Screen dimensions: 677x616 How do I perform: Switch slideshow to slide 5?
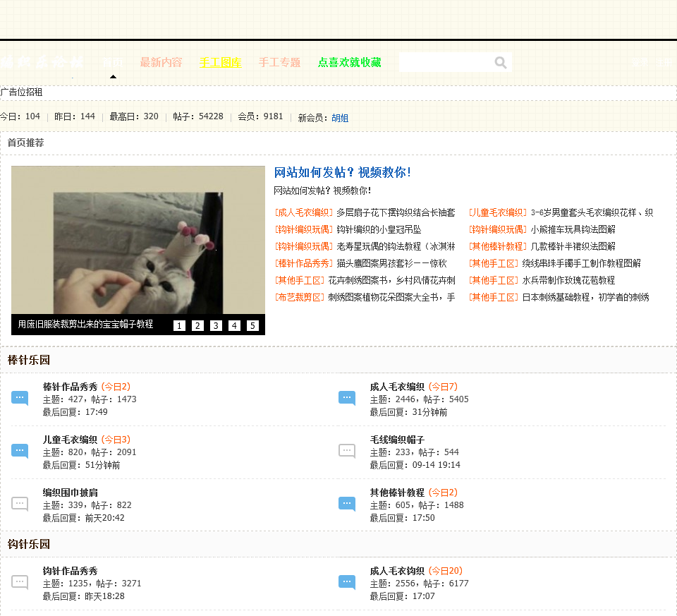tap(252, 326)
